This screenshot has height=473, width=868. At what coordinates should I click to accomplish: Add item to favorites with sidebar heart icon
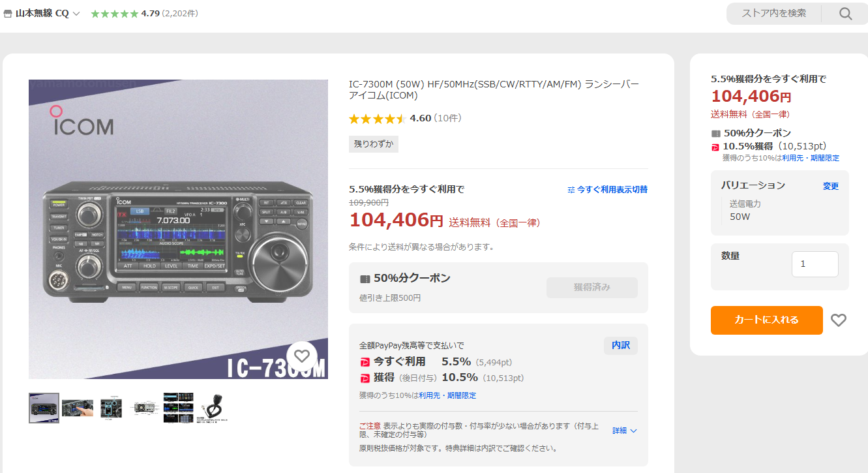point(839,320)
